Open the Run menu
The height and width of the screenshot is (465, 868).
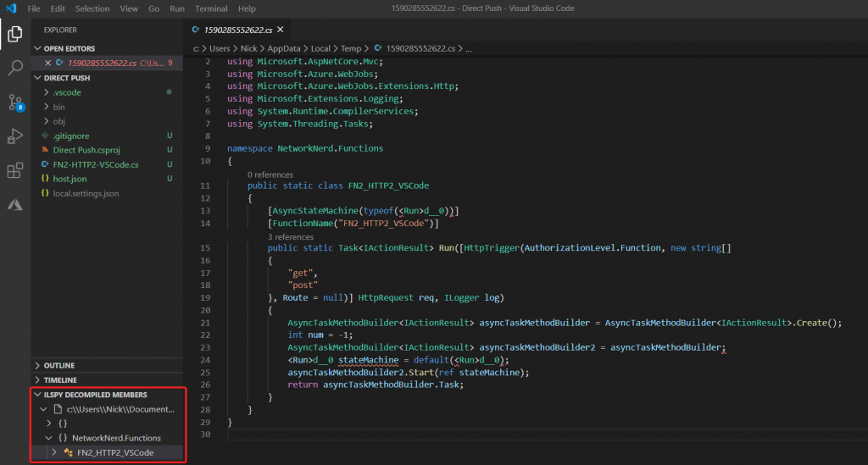click(x=177, y=8)
